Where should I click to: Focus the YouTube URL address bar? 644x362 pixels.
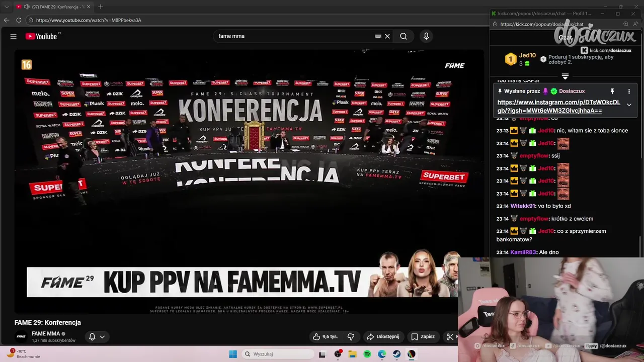click(257, 20)
